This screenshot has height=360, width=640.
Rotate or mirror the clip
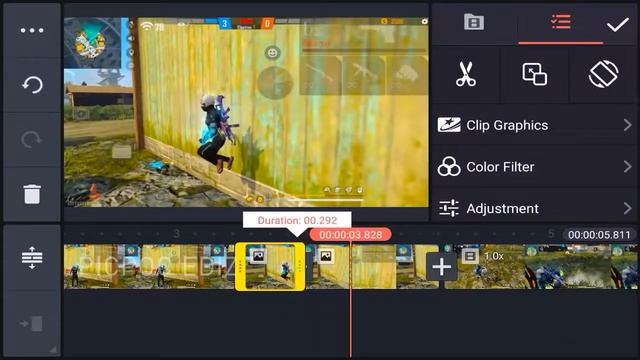(x=603, y=74)
